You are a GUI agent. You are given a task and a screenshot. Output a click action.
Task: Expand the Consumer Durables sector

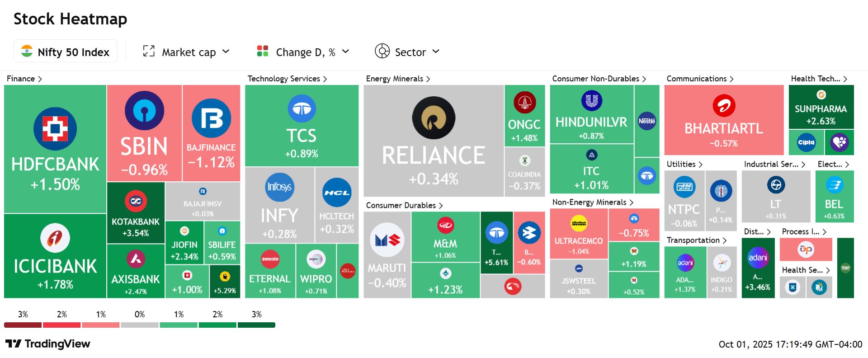point(404,205)
